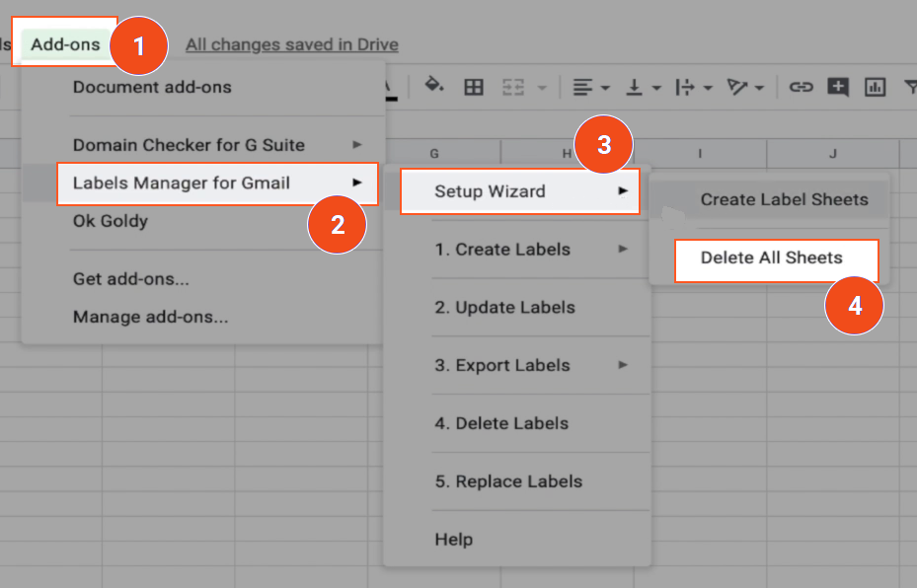Click the insert chart icon
Image resolution: width=917 pixels, height=588 pixels.
[x=875, y=88]
